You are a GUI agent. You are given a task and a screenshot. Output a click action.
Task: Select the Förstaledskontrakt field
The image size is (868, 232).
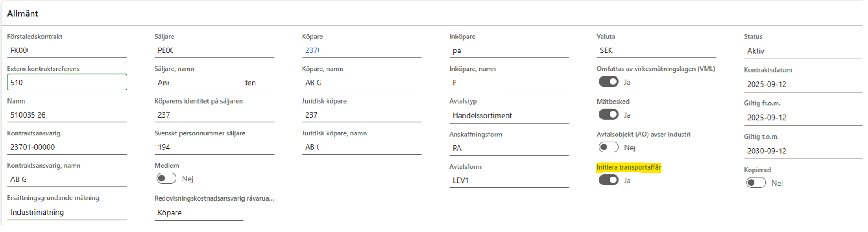(x=67, y=50)
